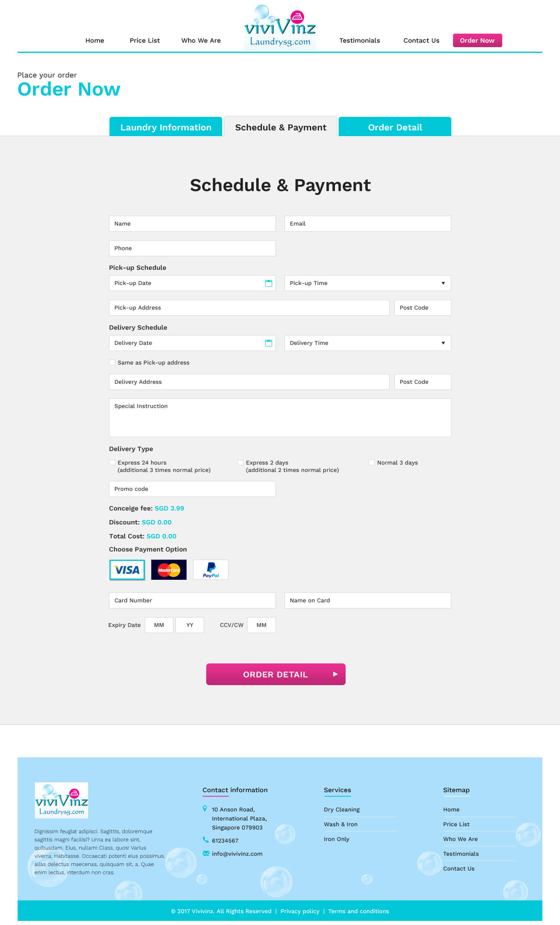Pick PayPal payment option

(211, 570)
